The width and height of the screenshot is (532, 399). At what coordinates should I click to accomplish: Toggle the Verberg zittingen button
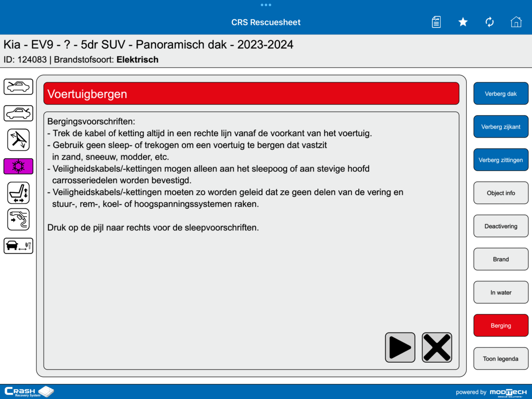501,160
